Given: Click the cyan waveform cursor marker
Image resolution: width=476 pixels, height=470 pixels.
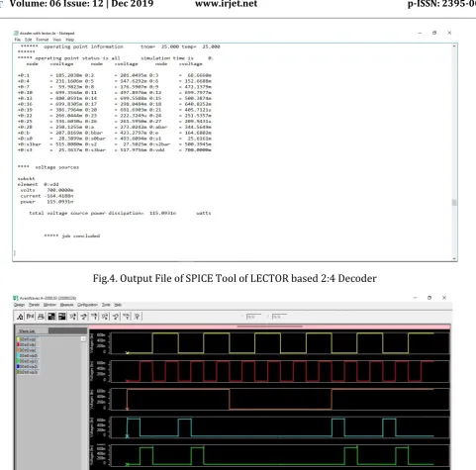Looking at the screenshot, I should (x=127, y=436).
